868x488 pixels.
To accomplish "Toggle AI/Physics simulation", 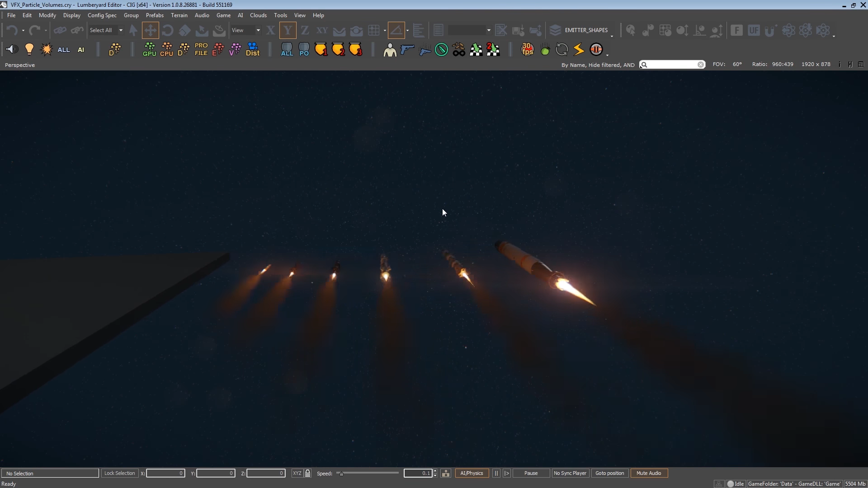I will tap(472, 473).
